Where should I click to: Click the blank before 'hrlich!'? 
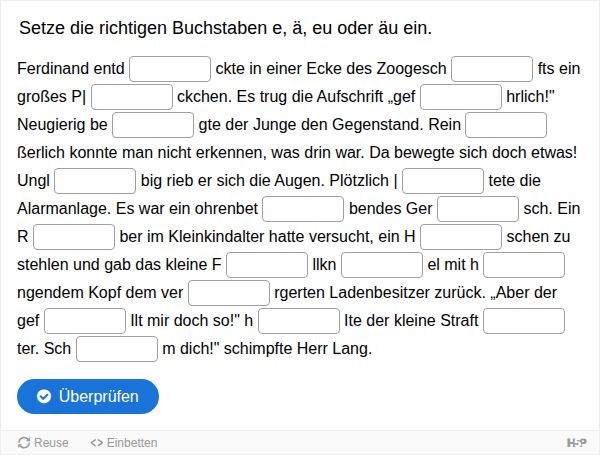pos(461,97)
